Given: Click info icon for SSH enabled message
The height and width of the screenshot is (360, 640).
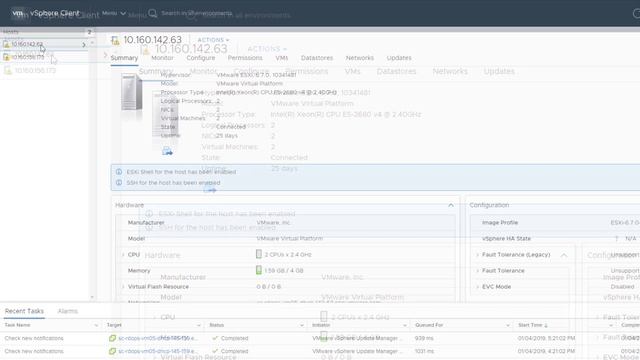Looking at the screenshot, I should point(119,182).
